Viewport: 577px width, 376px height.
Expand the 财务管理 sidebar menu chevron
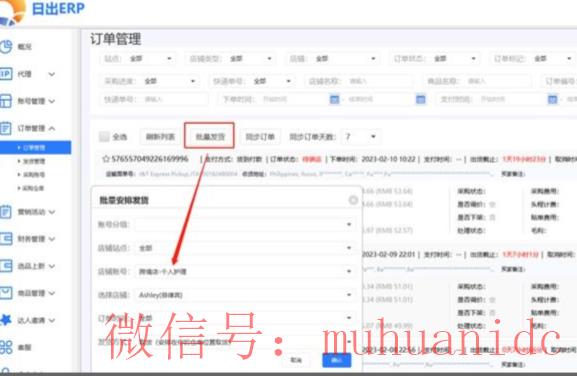pyautogui.click(x=52, y=239)
